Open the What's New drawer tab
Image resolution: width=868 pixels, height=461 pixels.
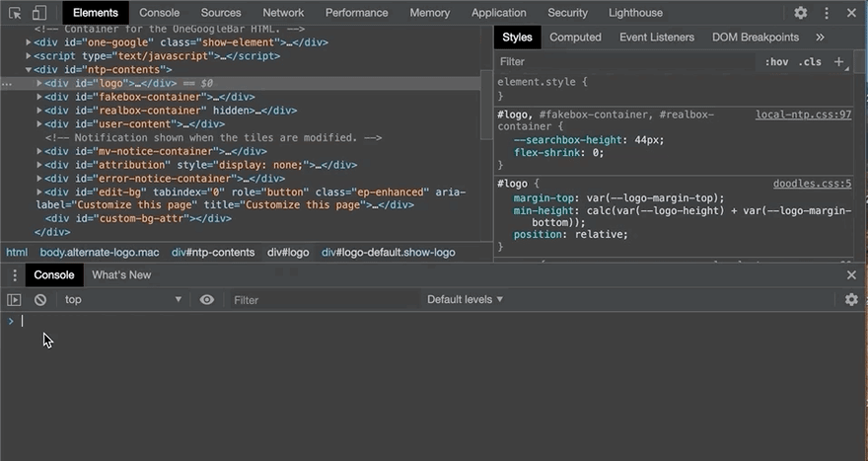click(121, 274)
